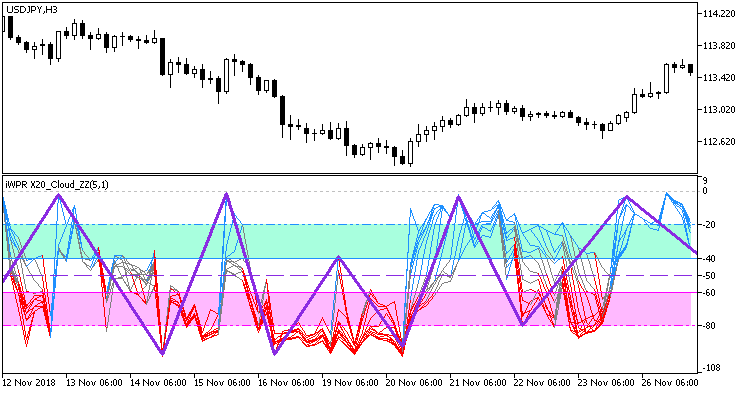Click the 15 Nov 06:00 time label

point(222,383)
